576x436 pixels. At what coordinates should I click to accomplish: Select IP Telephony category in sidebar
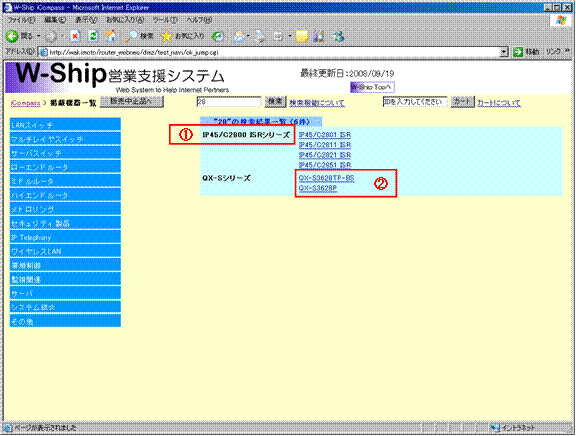tap(65, 237)
